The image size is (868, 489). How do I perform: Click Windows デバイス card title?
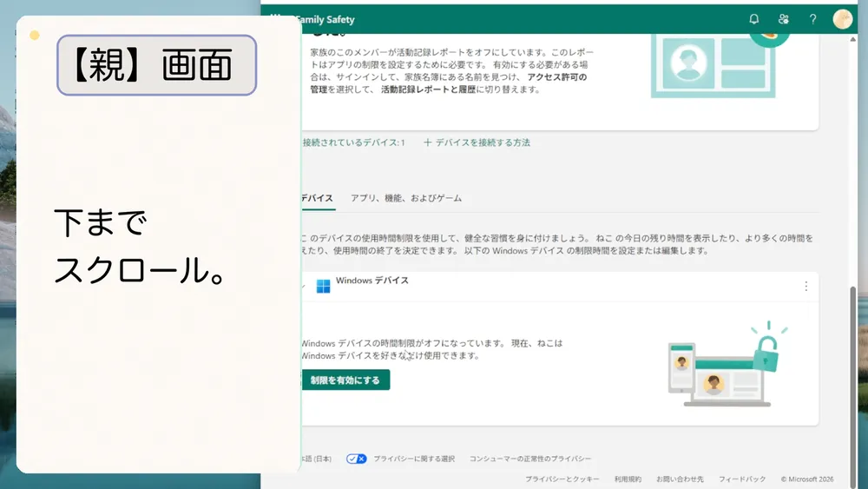372,281
